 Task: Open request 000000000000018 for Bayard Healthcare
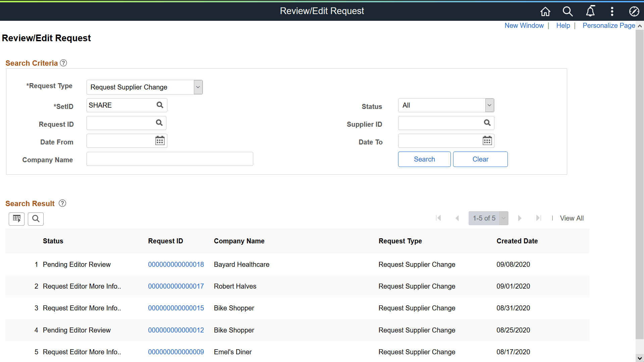176,264
